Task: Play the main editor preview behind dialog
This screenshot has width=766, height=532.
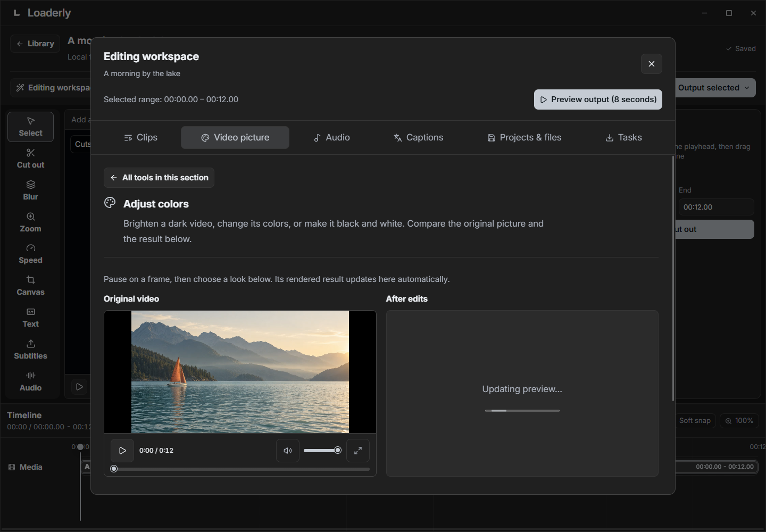Action: click(79, 387)
